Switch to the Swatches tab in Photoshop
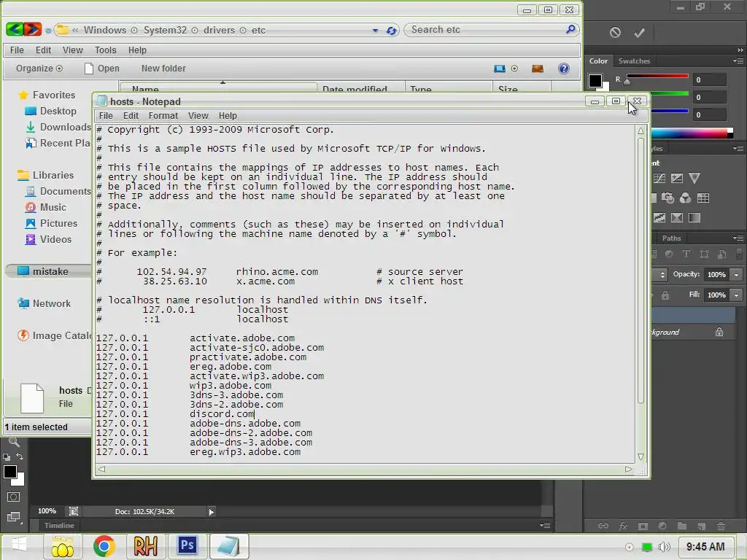This screenshot has width=747, height=560. coord(634,61)
